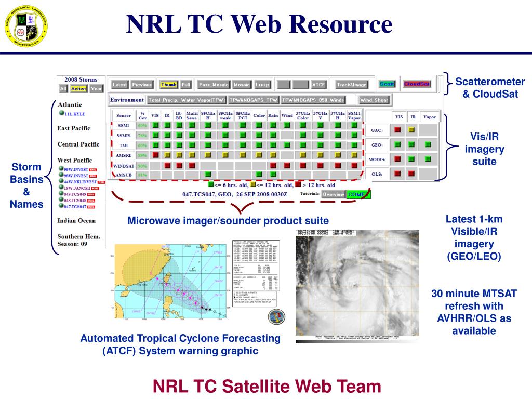Open the GEO VIS green square
The width and height of the screenshot is (532, 399).
[397, 144]
